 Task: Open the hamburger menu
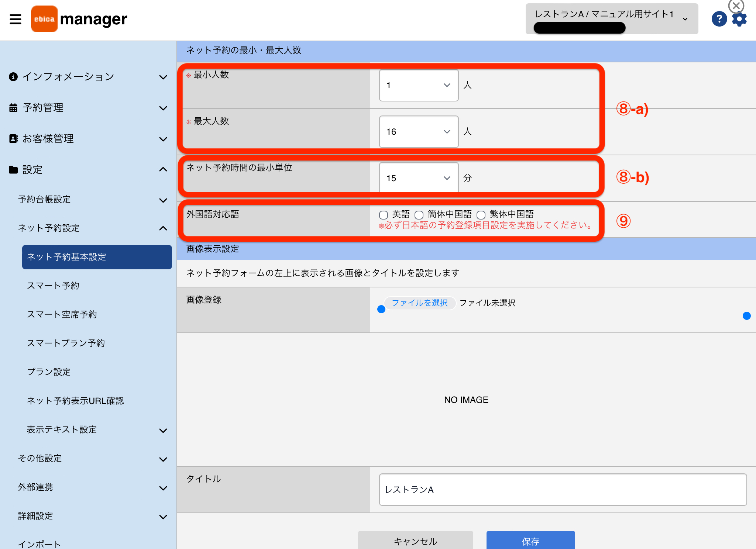pos(16,19)
